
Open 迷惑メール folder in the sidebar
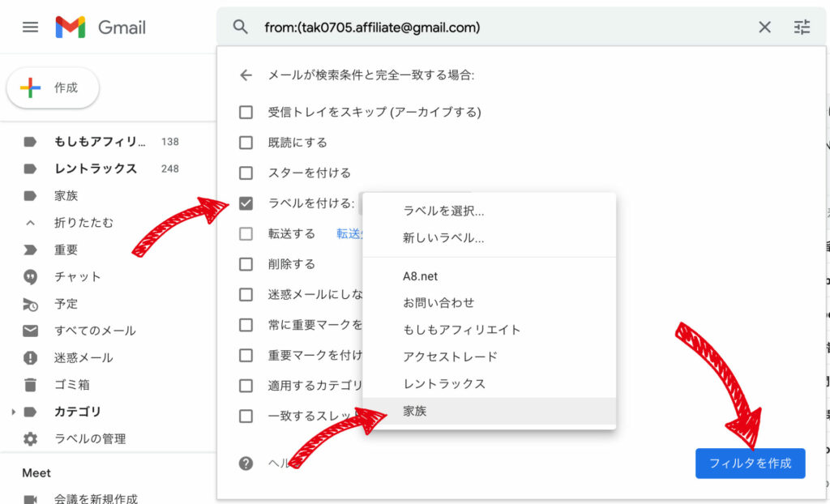83,358
